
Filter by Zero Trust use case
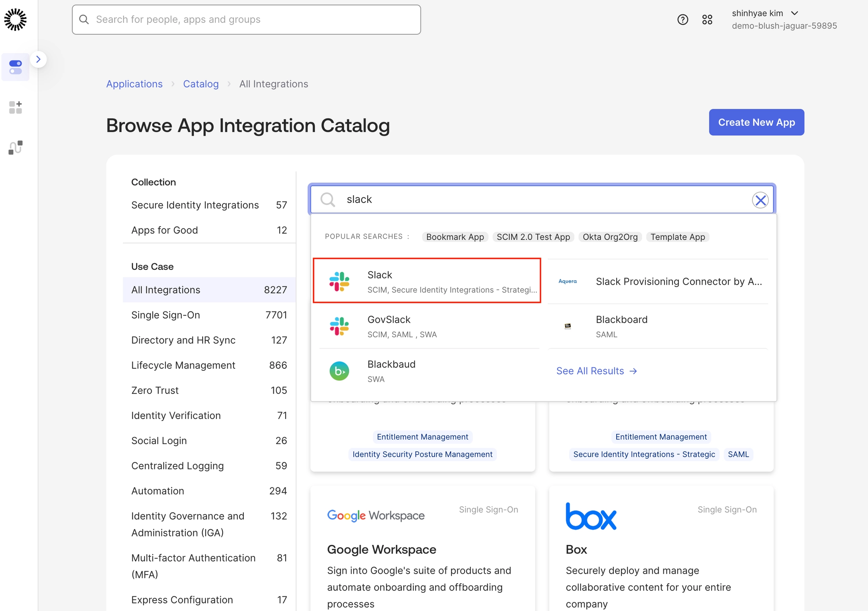coord(209,390)
